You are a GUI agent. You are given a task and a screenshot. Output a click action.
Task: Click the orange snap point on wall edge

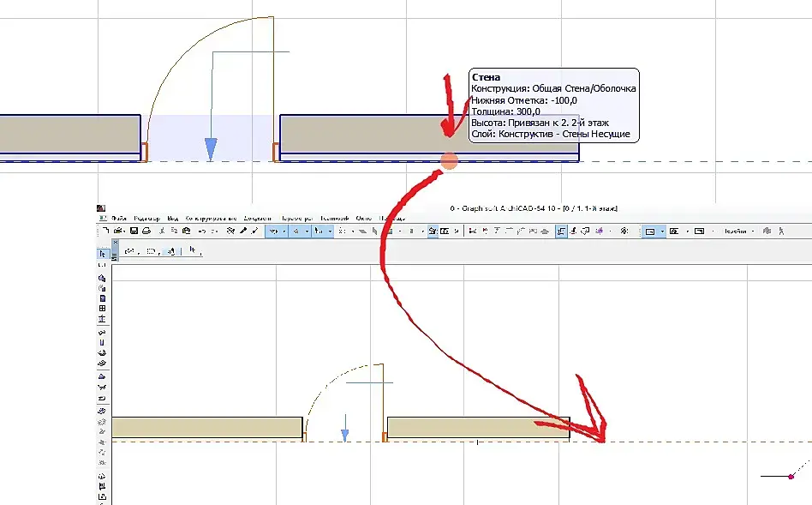point(450,160)
